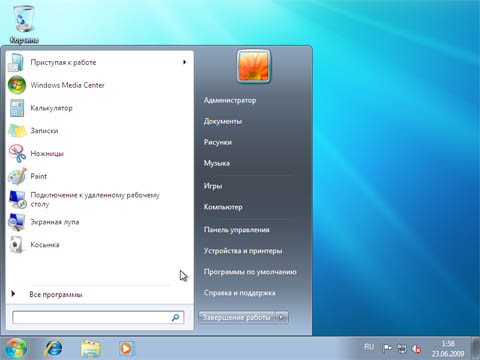Click the Show desktop strip
The image size is (480, 360).
476,348
